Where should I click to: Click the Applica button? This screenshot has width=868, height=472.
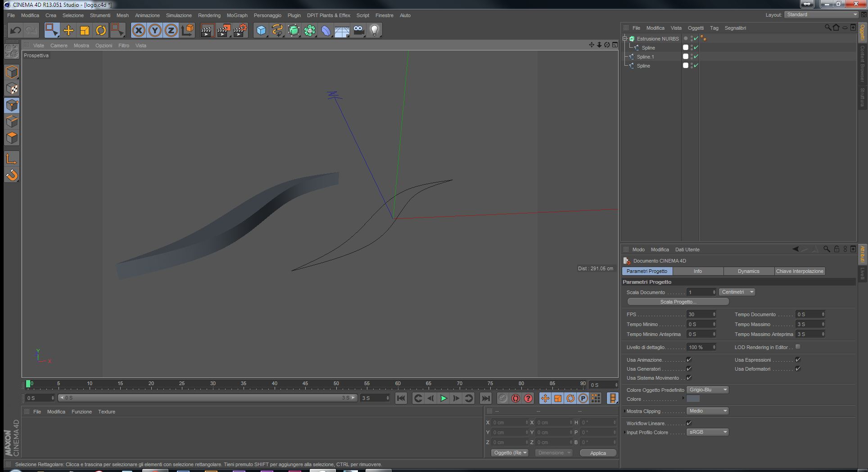pos(598,453)
